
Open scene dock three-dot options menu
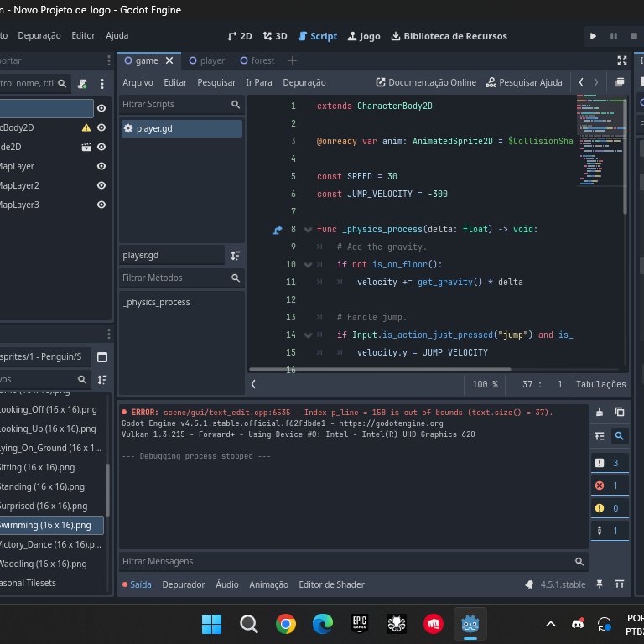[x=101, y=84]
